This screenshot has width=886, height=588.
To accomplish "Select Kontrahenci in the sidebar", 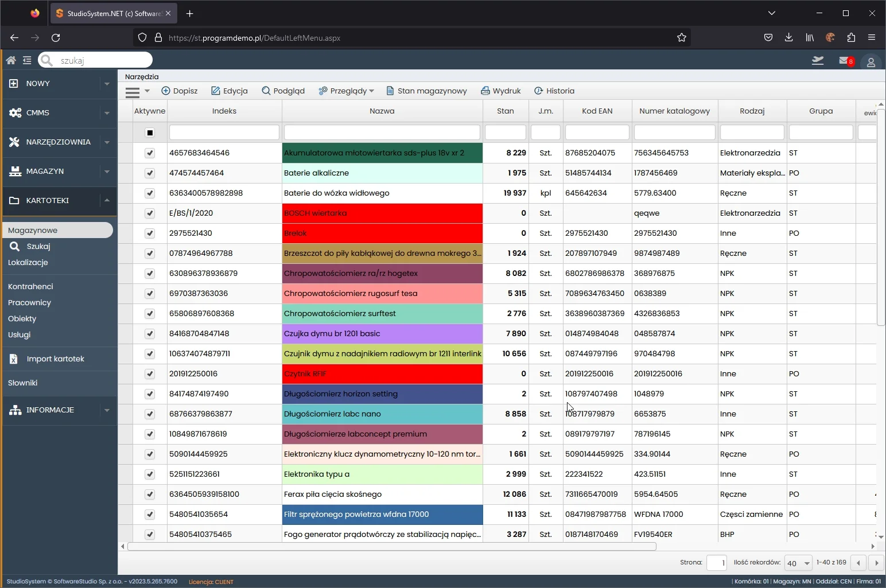I will point(30,286).
